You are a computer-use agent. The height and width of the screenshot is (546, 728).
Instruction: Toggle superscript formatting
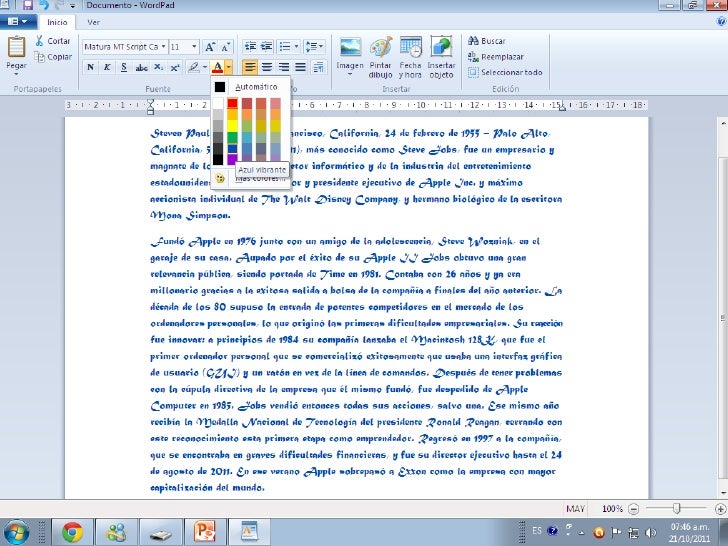pyautogui.click(x=175, y=68)
